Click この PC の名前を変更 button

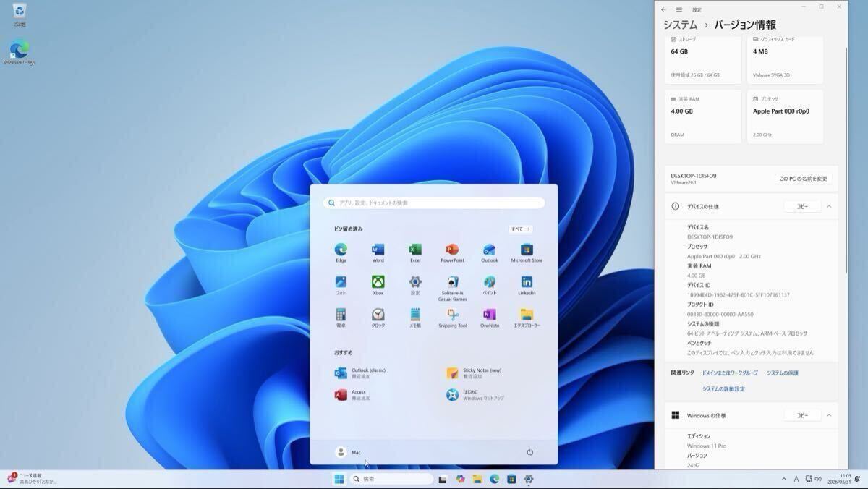tap(803, 179)
